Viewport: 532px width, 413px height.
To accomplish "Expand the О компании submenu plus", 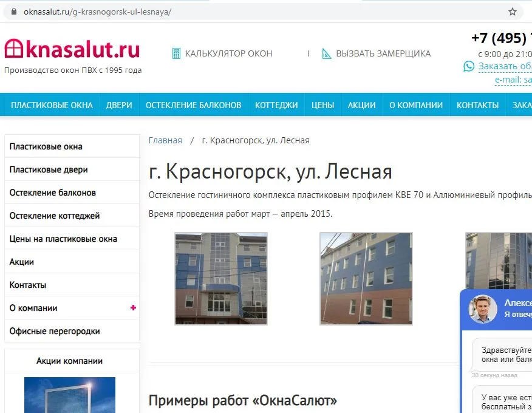I will pos(133,308).
